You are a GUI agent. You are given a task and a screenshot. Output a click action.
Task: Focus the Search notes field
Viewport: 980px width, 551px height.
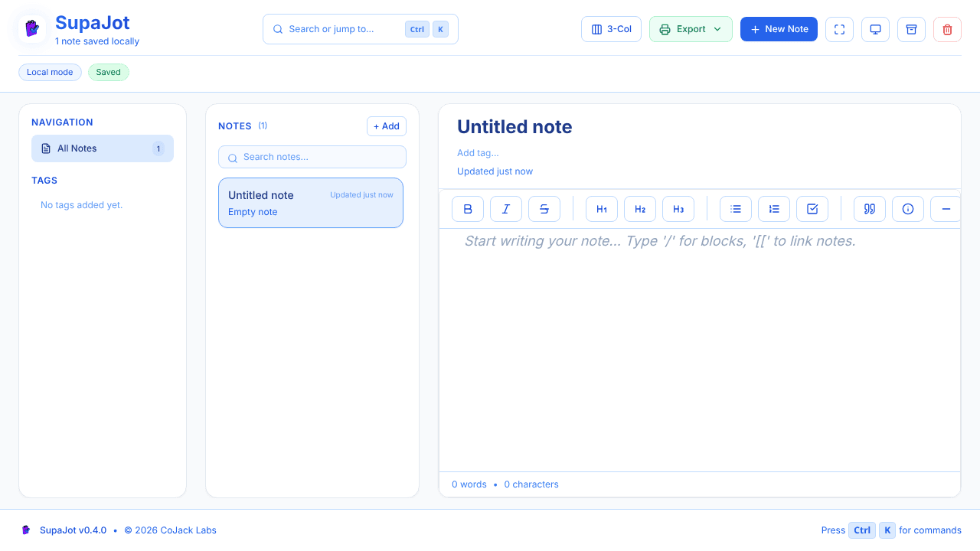tap(312, 157)
